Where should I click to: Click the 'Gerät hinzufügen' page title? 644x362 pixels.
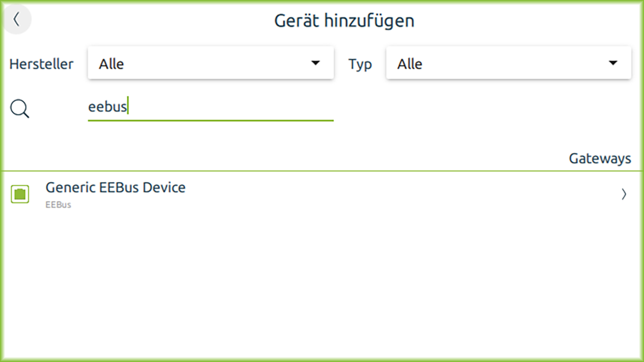click(x=344, y=21)
